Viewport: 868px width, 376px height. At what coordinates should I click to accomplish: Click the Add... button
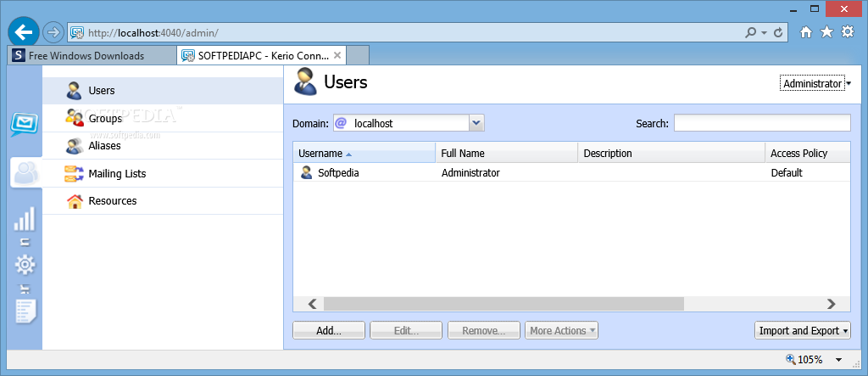tap(329, 330)
